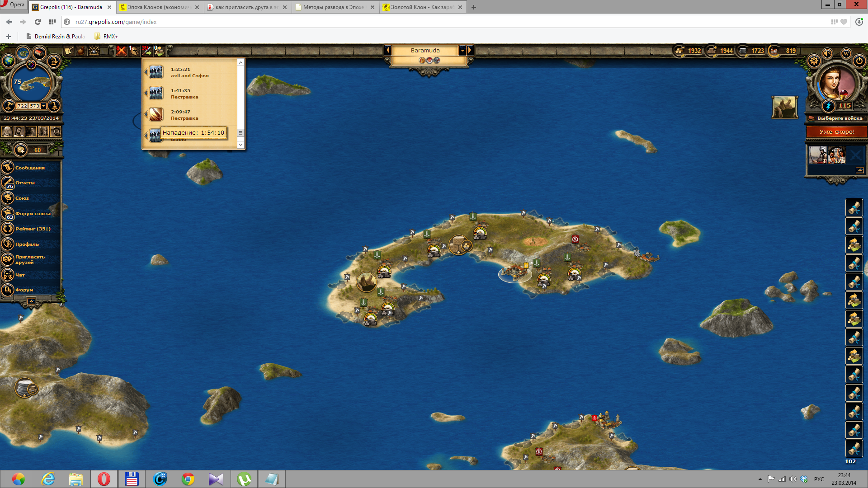Image resolution: width=868 pixels, height=488 pixels.
Task: Open Сообщения menu item
Action: coord(30,168)
